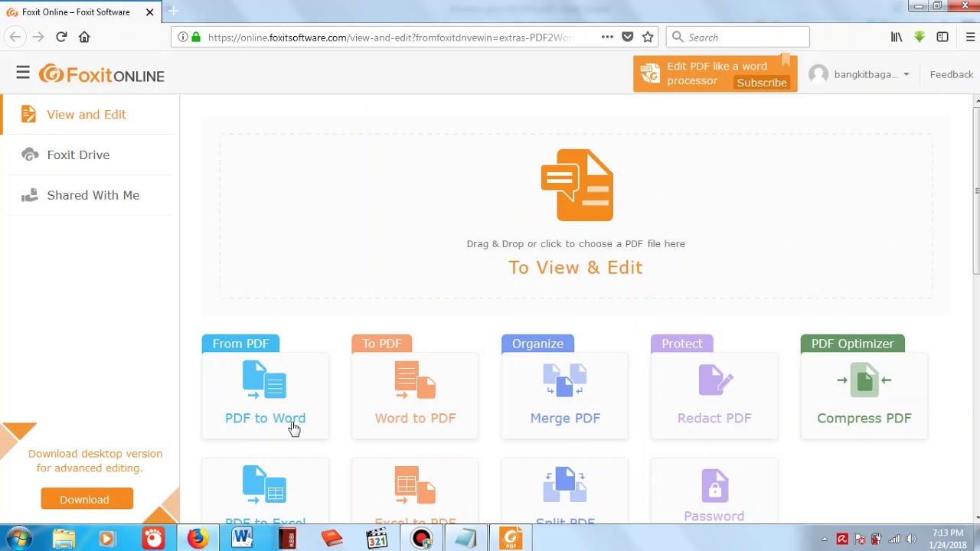Click the Feedback link
The image size is (980, 551).
click(x=952, y=74)
